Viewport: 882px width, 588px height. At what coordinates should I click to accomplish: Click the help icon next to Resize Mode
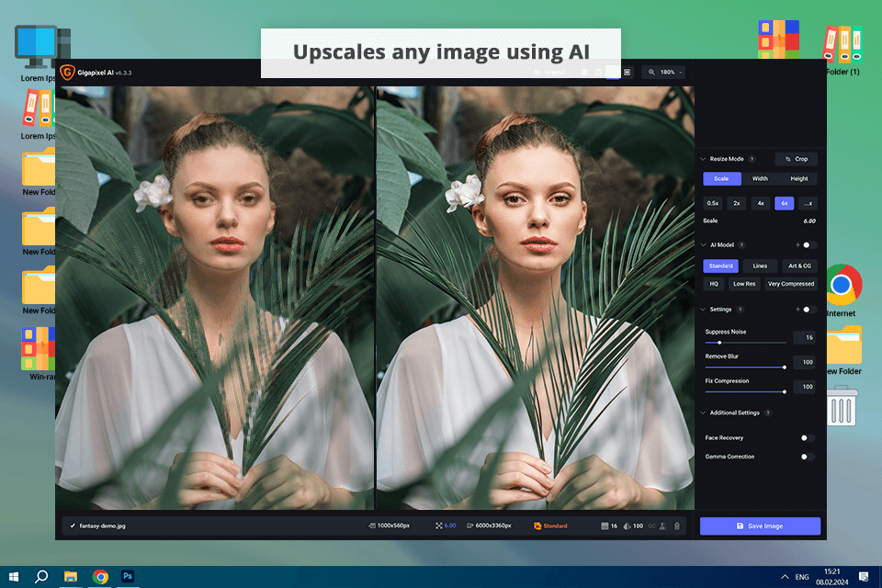752,159
